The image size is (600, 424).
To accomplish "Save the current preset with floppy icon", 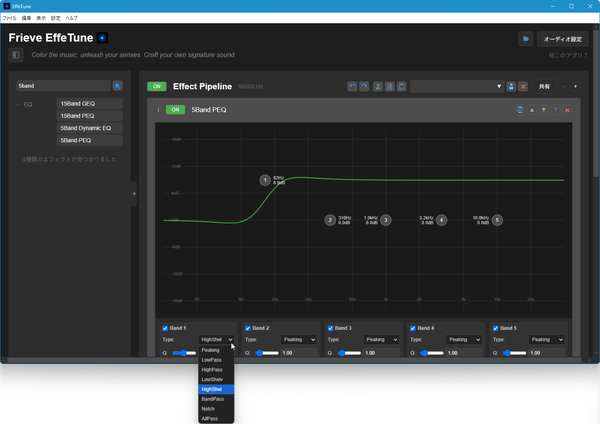I will pos(511,86).
